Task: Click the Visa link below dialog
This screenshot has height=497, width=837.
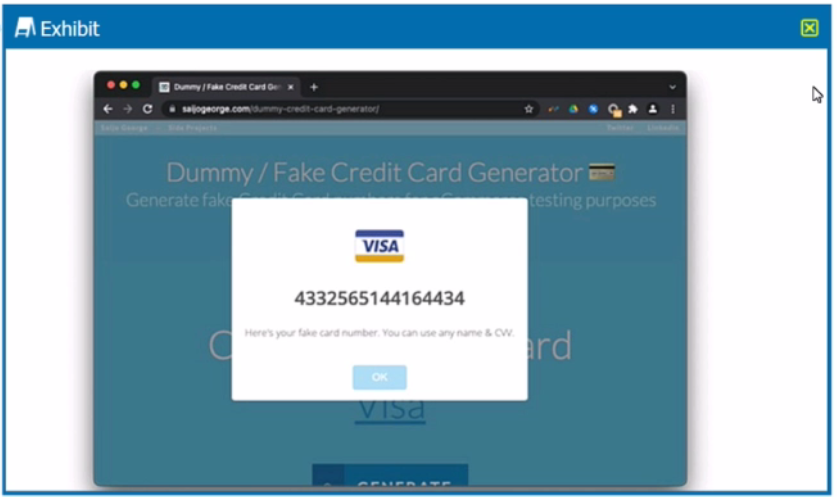Action: point(390,411)
